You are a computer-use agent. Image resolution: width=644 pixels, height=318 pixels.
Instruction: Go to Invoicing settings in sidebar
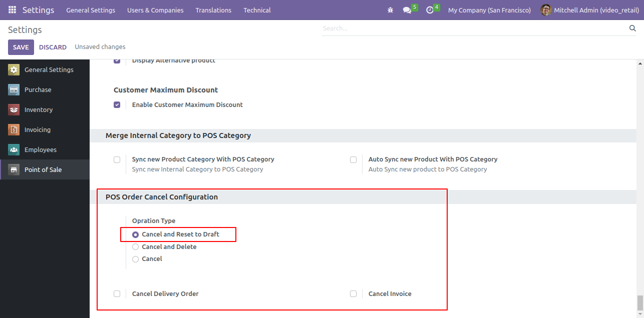tap(45, 129)
